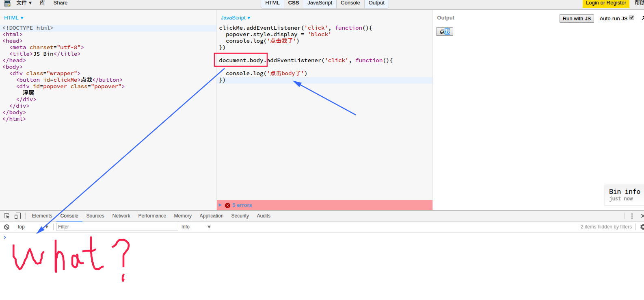Open the Sources tab in DevTools
The height and width of the screenshot is (300, 644).
pos(95,216)
